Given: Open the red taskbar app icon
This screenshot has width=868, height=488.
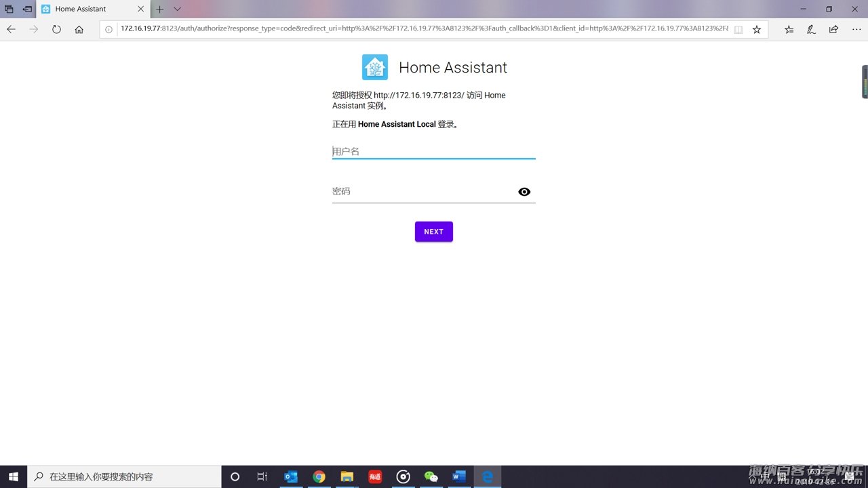Looking at the screenshot, I should point(375,476).
